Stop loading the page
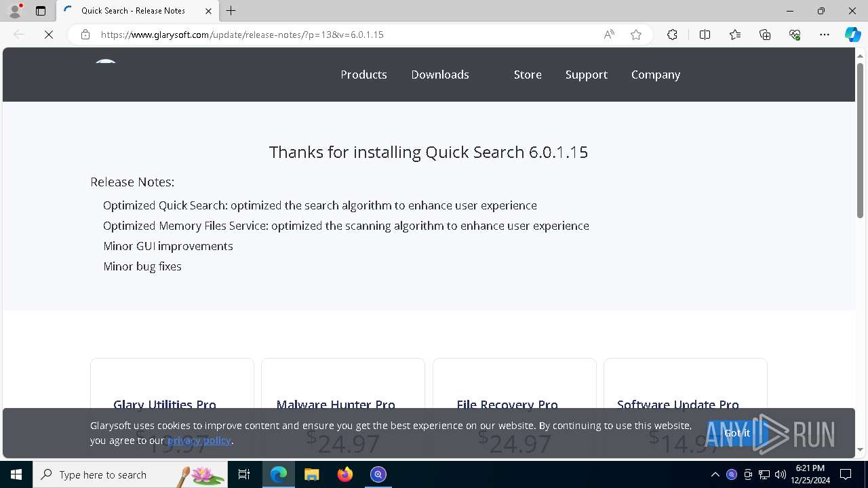 (x=49, y=35)
